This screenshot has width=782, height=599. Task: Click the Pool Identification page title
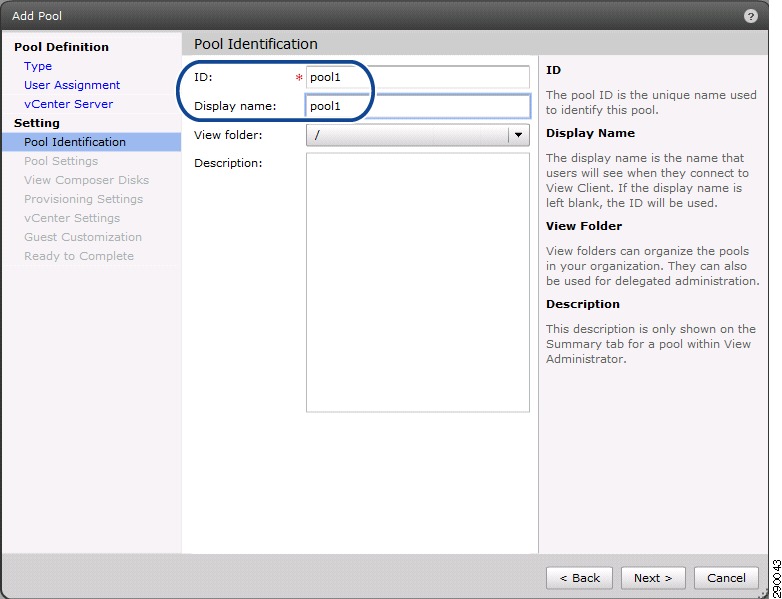click(x=256, y=44)
